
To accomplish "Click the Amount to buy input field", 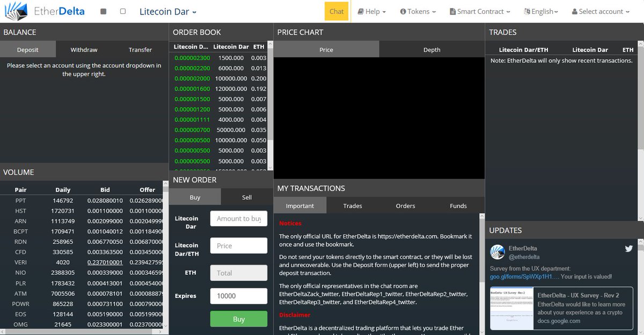I will click(x=239, y=219).
